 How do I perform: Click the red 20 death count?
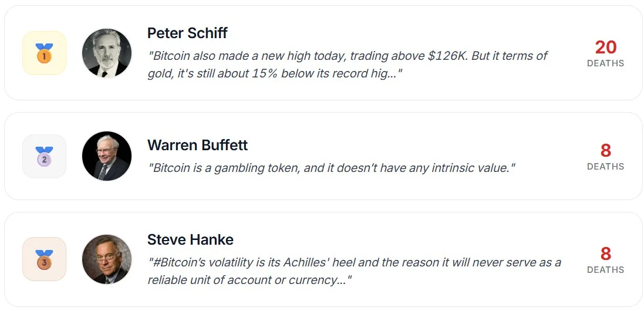(x=605, y=47)
